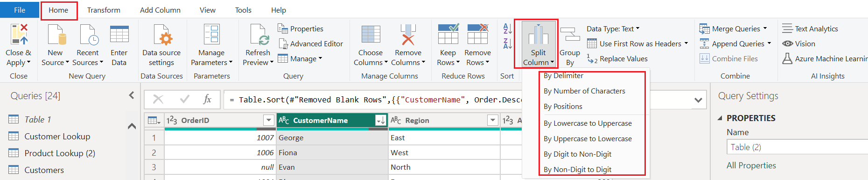Open the OrderID column filter dropdown

click(x=269, y=120)
